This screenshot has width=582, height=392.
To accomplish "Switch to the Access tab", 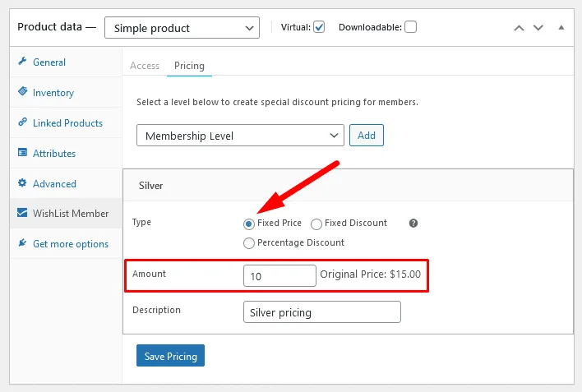I will tap(145, 66).
